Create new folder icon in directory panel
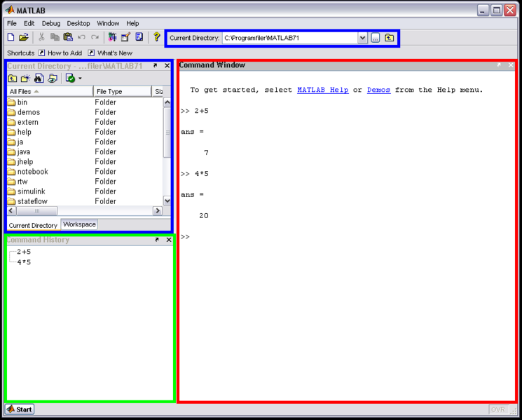This screenshot has height=420, width=522. point(25,79)
